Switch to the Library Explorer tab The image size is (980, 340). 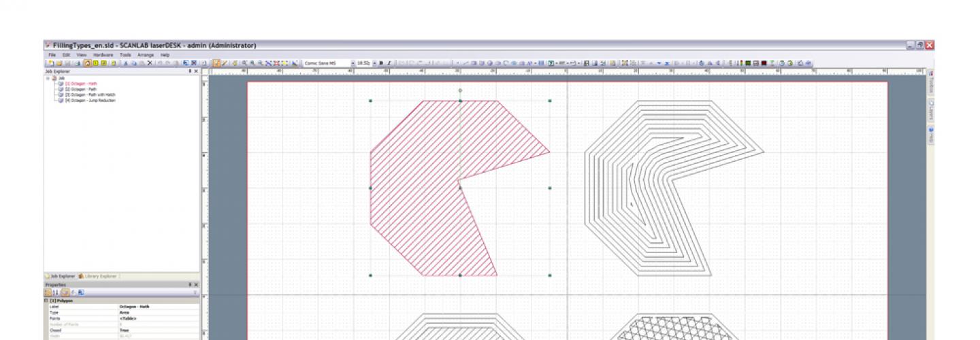[97, 276]
